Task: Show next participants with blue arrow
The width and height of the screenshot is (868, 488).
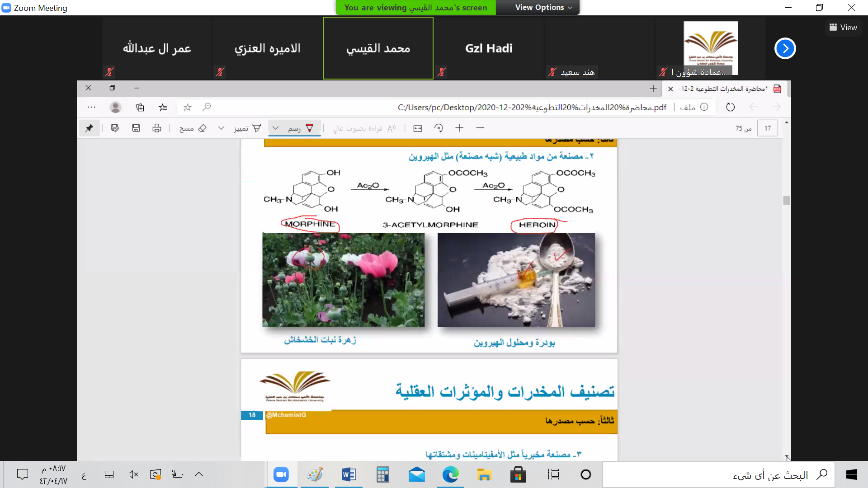Action: pyautogui.click(x=785, y=48)
